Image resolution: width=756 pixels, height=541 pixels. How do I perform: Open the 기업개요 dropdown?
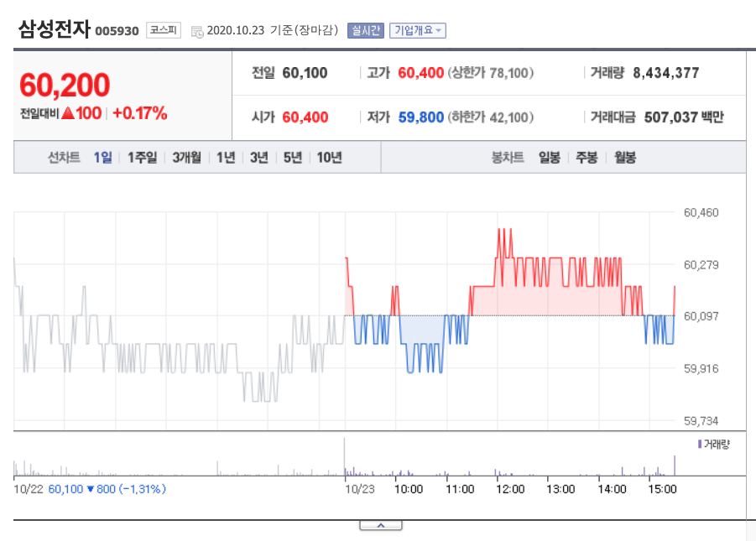418,30
